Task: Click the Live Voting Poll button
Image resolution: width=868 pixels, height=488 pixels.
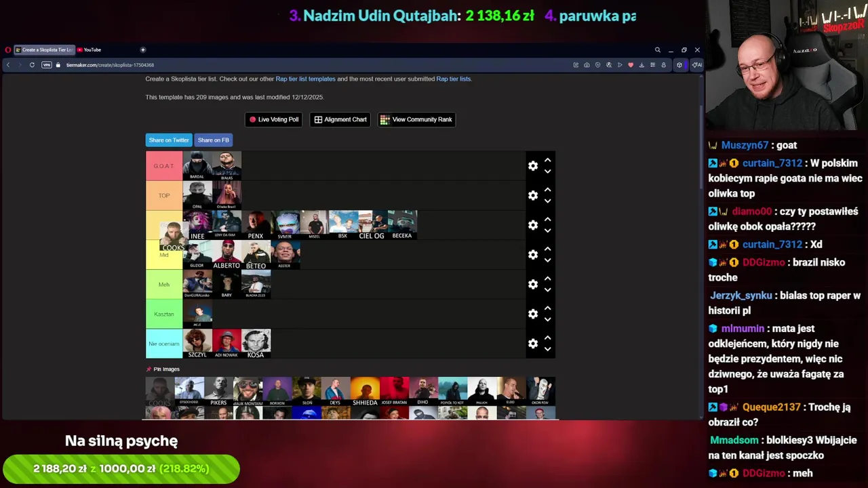Action: pos(273,119)
